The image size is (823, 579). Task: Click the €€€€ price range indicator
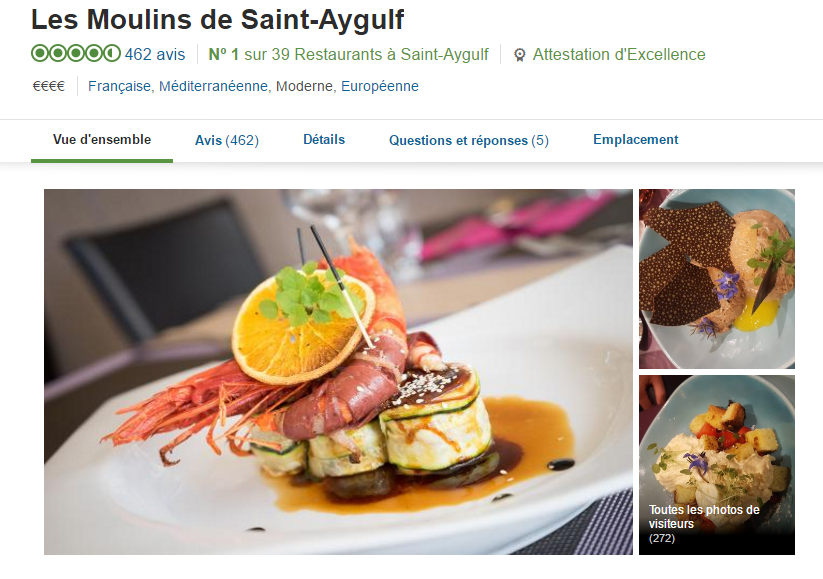pos(49,86)
